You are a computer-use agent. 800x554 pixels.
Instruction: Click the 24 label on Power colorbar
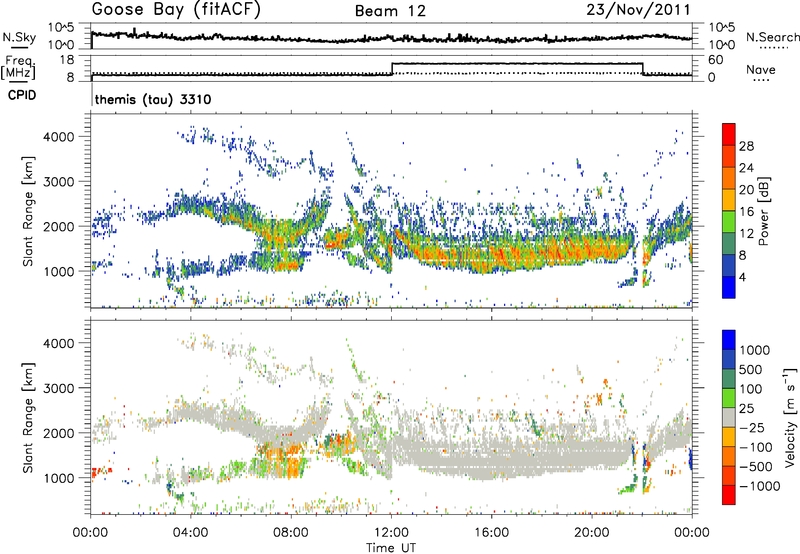point(746,168)
